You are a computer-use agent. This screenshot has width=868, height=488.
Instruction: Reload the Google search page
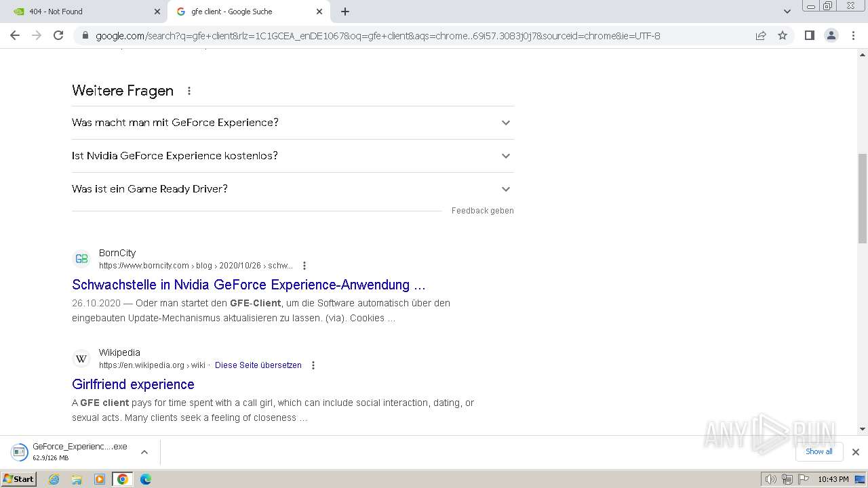pyautogui.click(x=58, y=35)
